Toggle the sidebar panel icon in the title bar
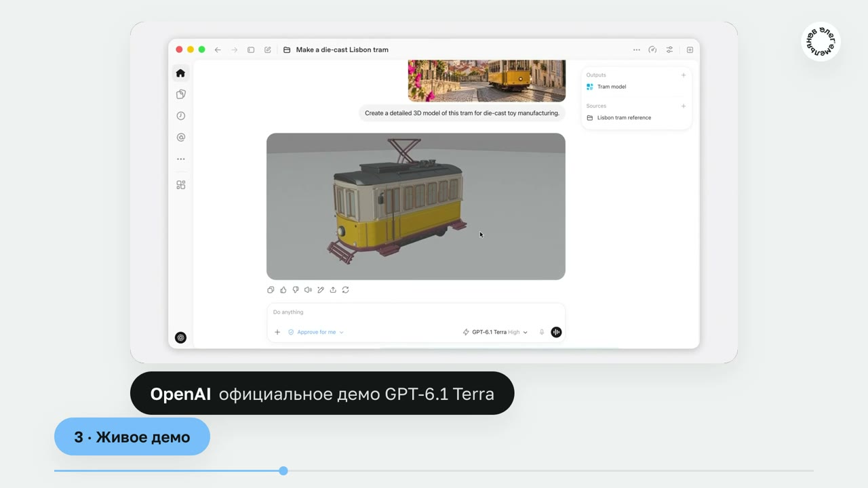Image resolution: width=868 pixels, height=488 pixels. 251,49
